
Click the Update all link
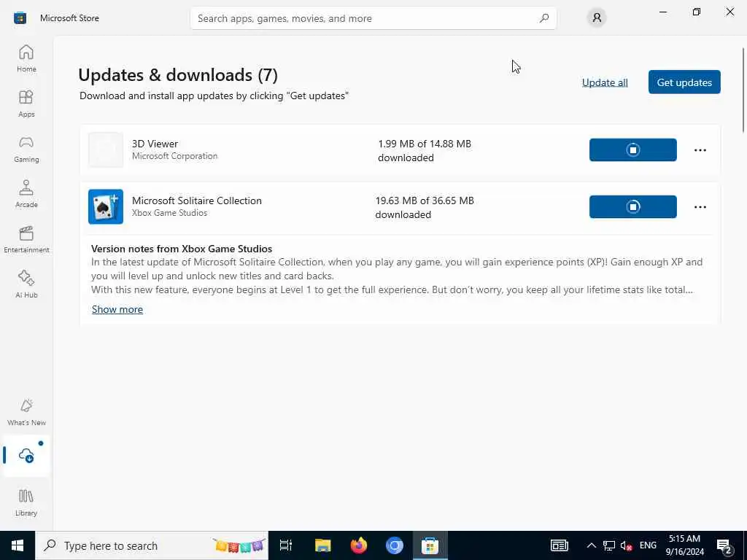click(x=605, y=82)
